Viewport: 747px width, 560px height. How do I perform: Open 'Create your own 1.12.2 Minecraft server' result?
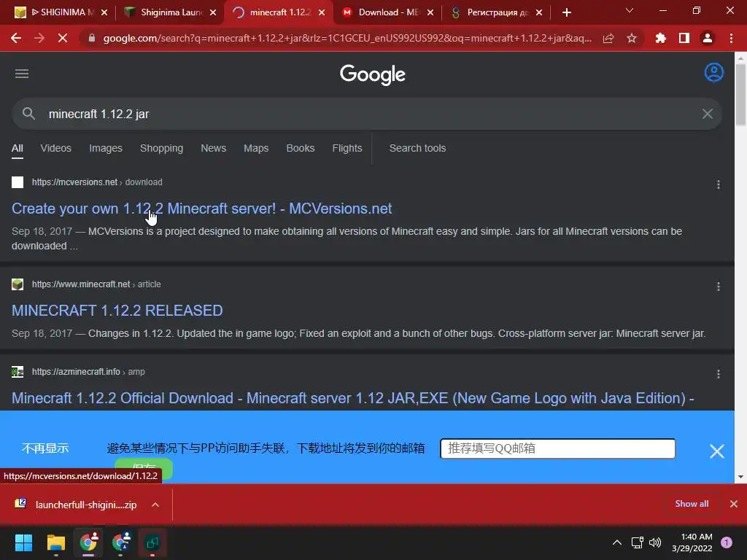(201, 208)
